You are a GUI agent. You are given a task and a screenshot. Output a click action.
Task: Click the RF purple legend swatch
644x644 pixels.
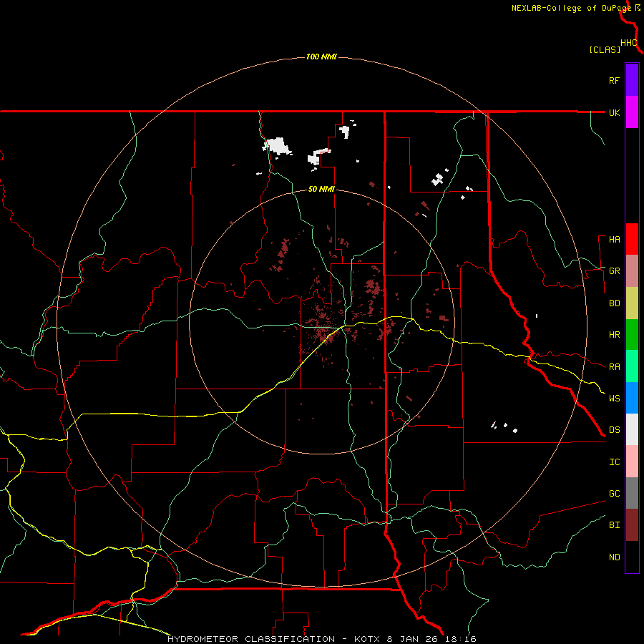tap(632, 79)
